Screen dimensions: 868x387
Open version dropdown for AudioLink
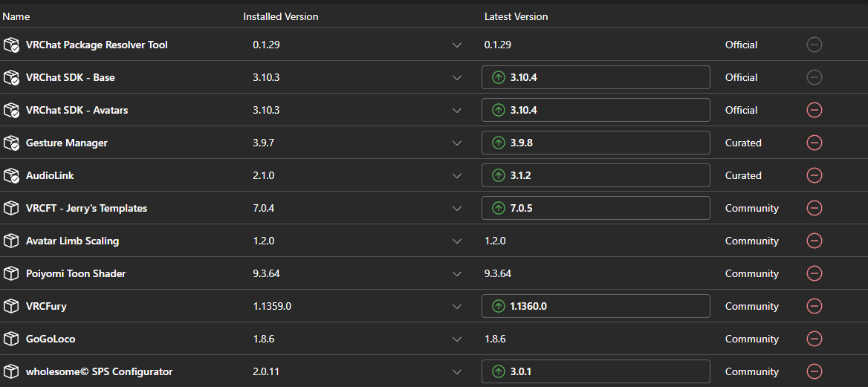pyautogui.click(x=457, y=175)
